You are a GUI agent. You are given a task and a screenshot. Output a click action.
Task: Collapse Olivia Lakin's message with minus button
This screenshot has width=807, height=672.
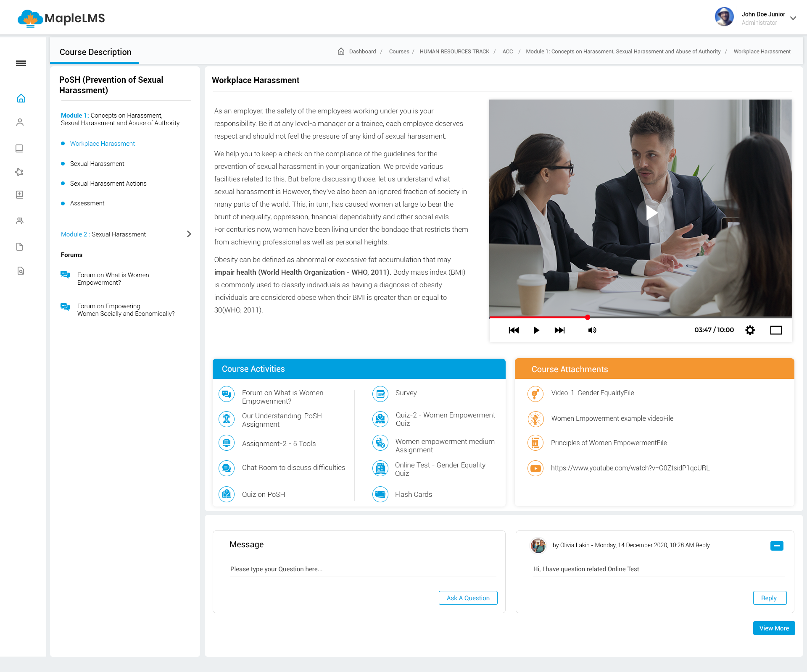pyautogui.click(x=777, y=546)
